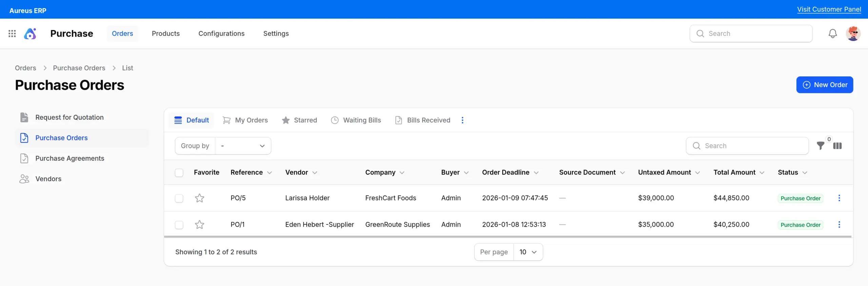
Task: Toggle columns with the column manager icon
Action: [x=837, y=146]
